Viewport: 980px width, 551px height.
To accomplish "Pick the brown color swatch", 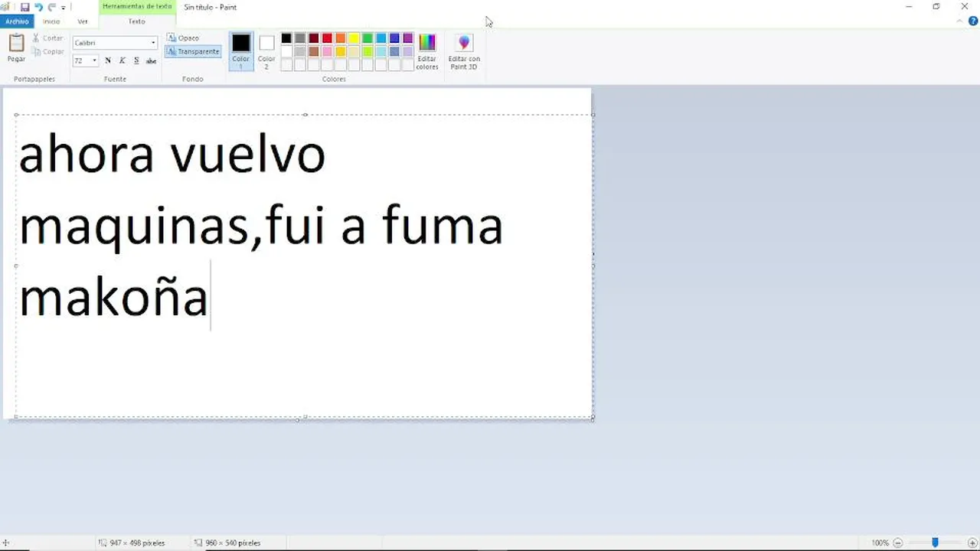I will pyautogui.click(x=314, y=51).
